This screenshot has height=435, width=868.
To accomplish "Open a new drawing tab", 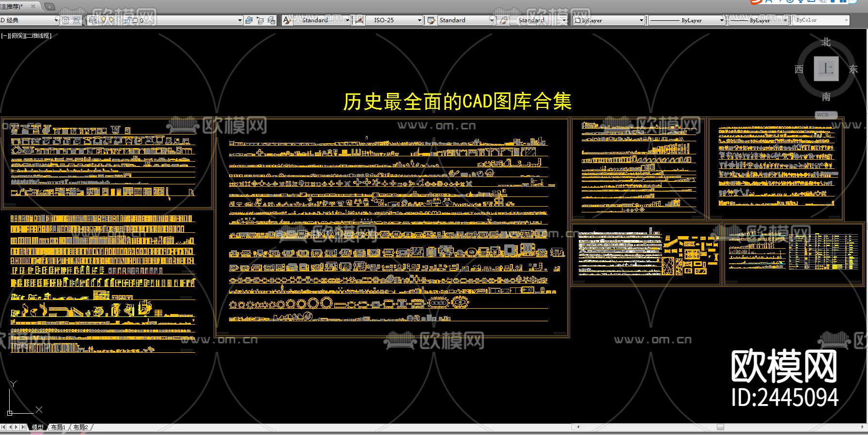I will point(49,7).
